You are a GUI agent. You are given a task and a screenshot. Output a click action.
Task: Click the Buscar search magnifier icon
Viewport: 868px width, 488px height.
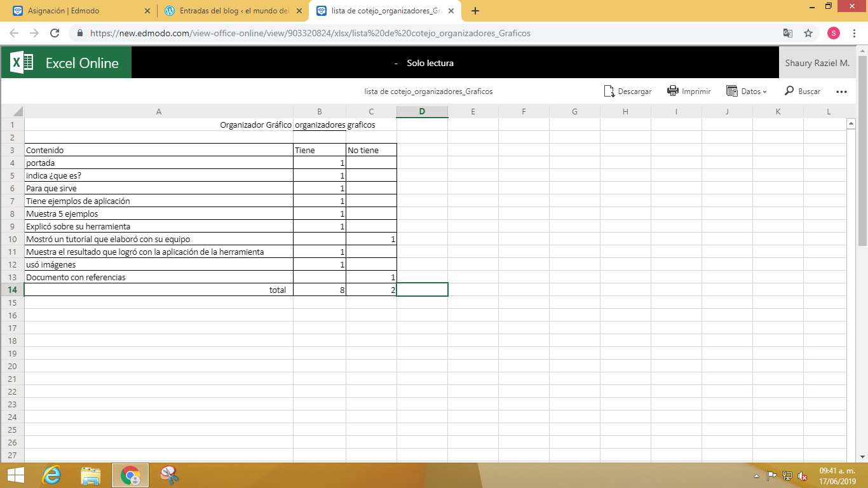click(789, 91)
